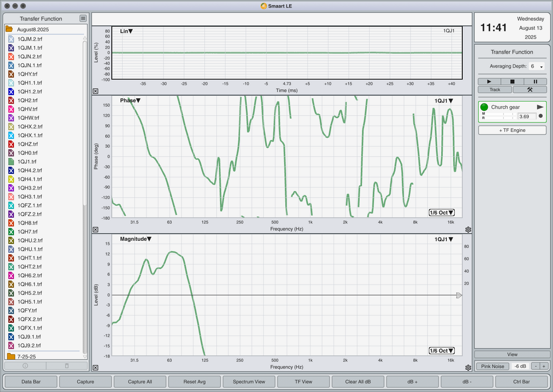Toggle the green Church gear engine indicator
Viewport: 553px width, 392px height.
tap(484, 107)
